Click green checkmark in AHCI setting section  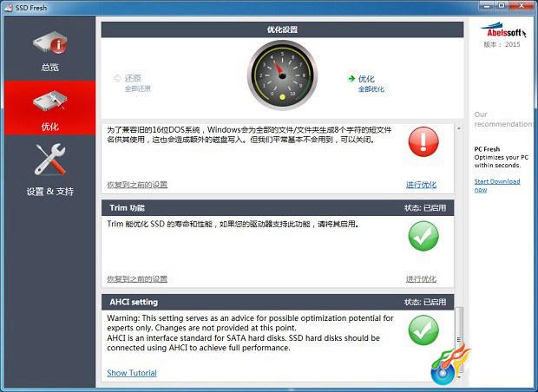click(423, 330)
